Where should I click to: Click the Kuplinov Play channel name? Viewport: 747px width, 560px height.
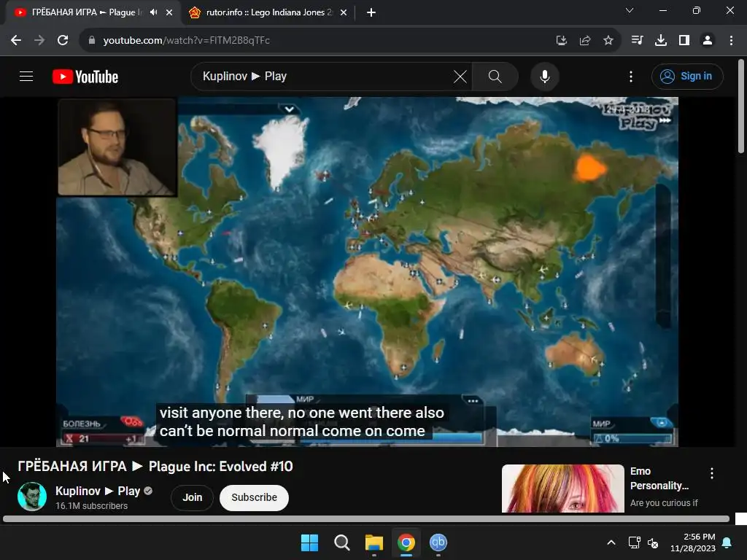pos(98,491)
